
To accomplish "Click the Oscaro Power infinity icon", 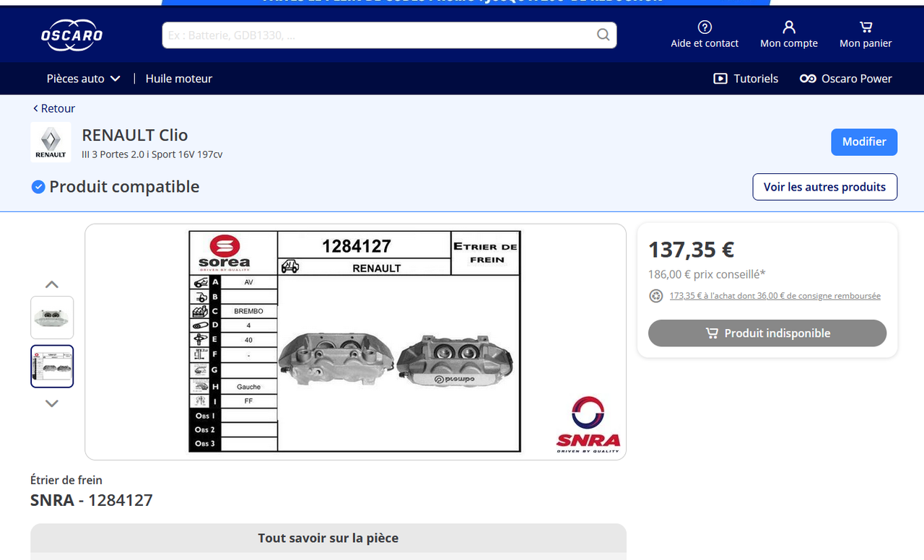I will coord(808,79).
